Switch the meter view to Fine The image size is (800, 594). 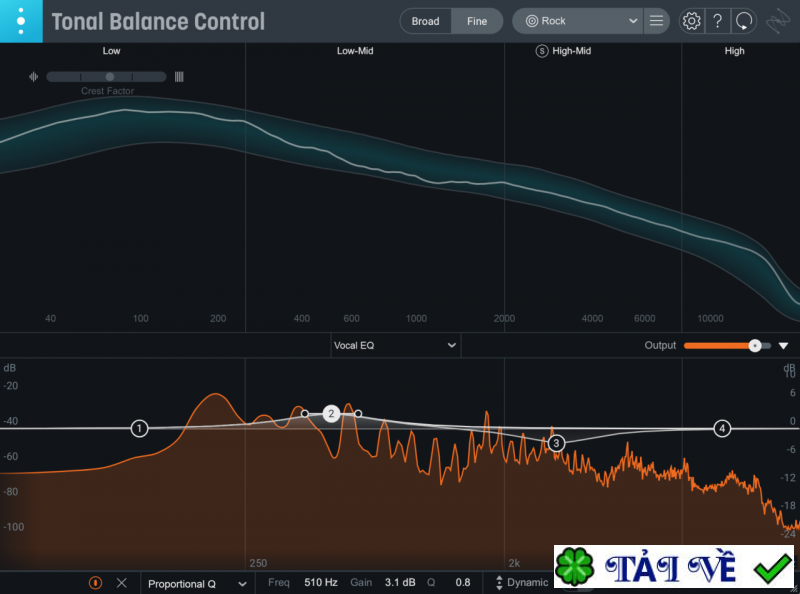point(477,20)
